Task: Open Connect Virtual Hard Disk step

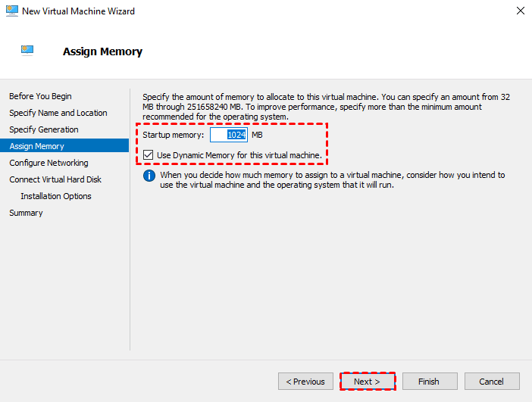Action: point(55,179)
